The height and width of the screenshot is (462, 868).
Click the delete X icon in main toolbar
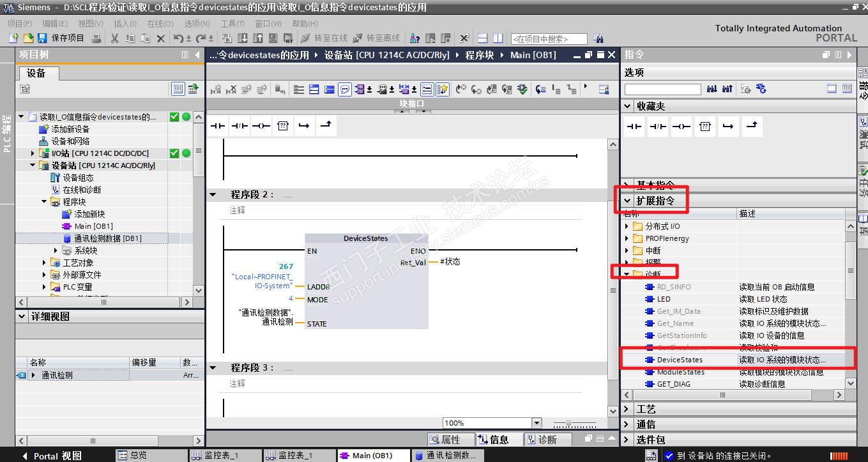pos(161,38)
